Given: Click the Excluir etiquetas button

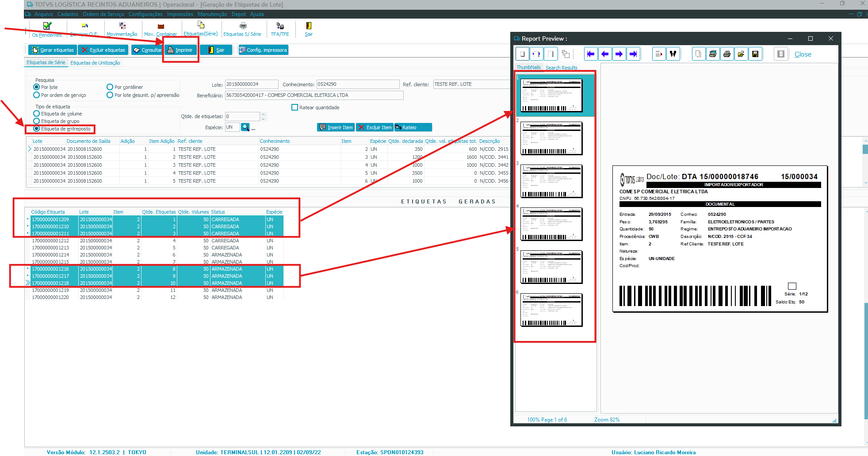Looking at the screenshot, I should point(103,50).
